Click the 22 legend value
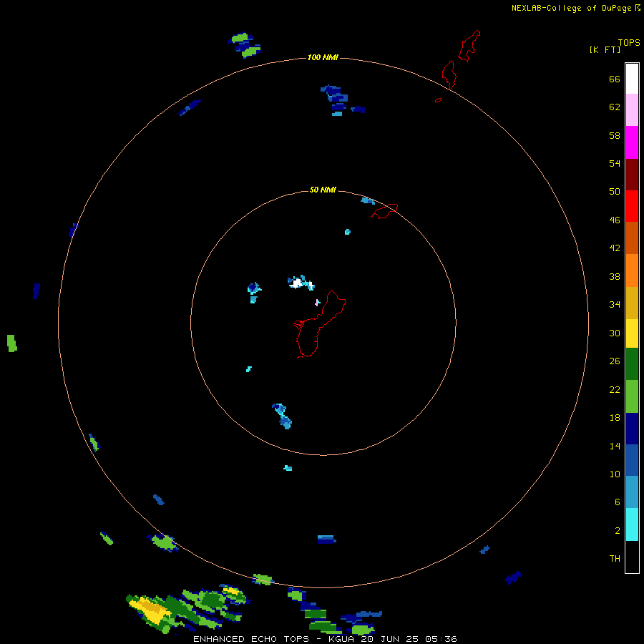The width and height of the screenshot is (644, 644). click(x=615, y=389)
